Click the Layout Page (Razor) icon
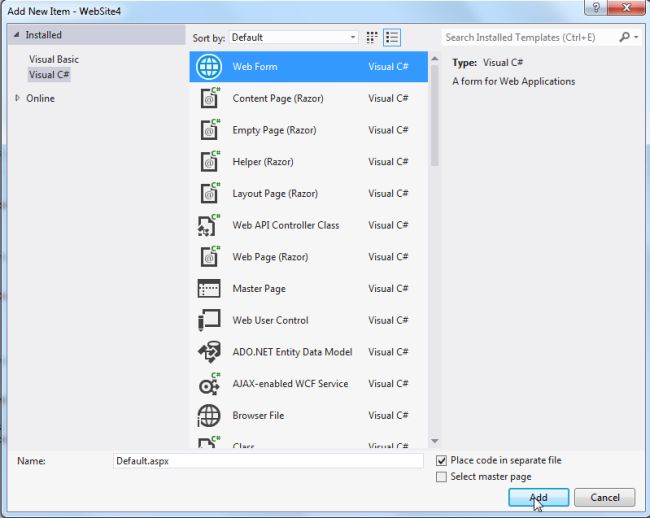This screenshot has width=650, height=518. (210, 193)
